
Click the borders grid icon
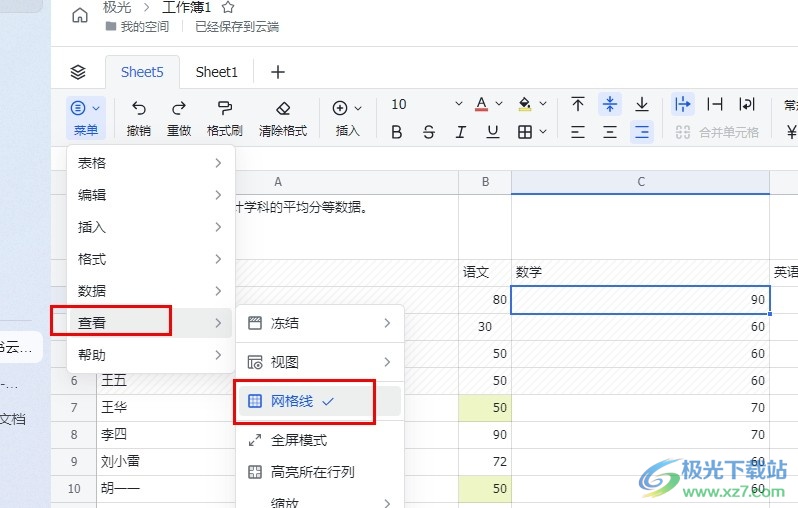tap(525, 132)
